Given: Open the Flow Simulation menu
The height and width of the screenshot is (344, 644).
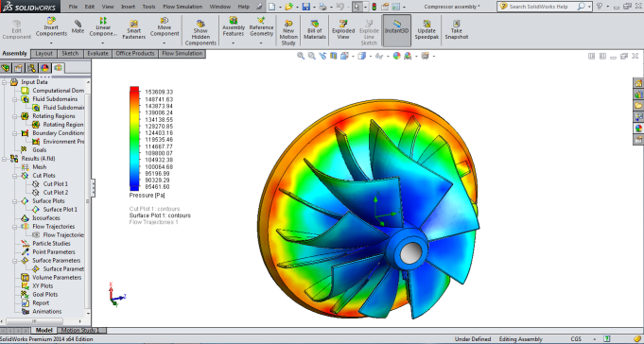Looking at the screenshot, I should (x=183, y=7).
